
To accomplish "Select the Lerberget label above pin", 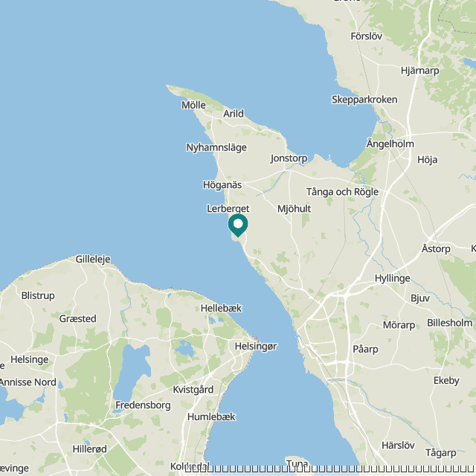I will [x=228, y=209].
